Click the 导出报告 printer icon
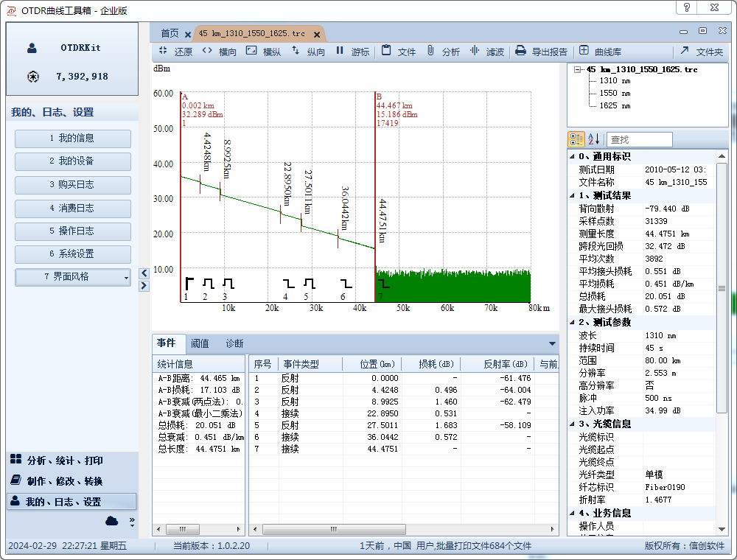Viewport: 737px width, 560px height. click(x=520, y=52)
